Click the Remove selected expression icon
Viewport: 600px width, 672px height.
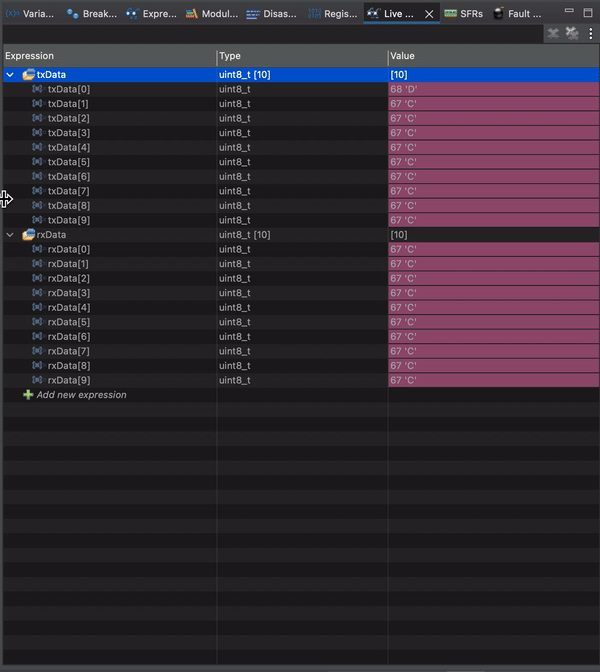point(553,33)
